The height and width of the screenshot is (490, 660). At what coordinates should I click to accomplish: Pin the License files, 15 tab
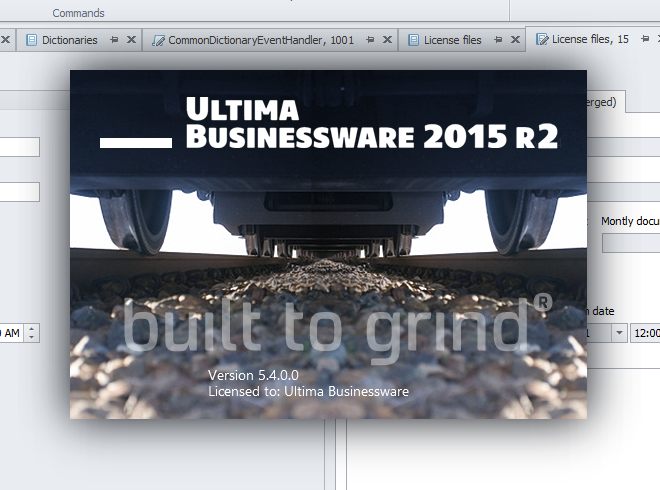coord(645,39)
